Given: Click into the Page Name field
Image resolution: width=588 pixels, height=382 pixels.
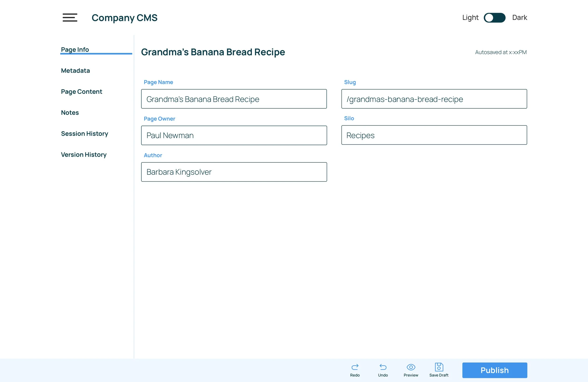Looking at the screenshot, I should click(234, 99).
